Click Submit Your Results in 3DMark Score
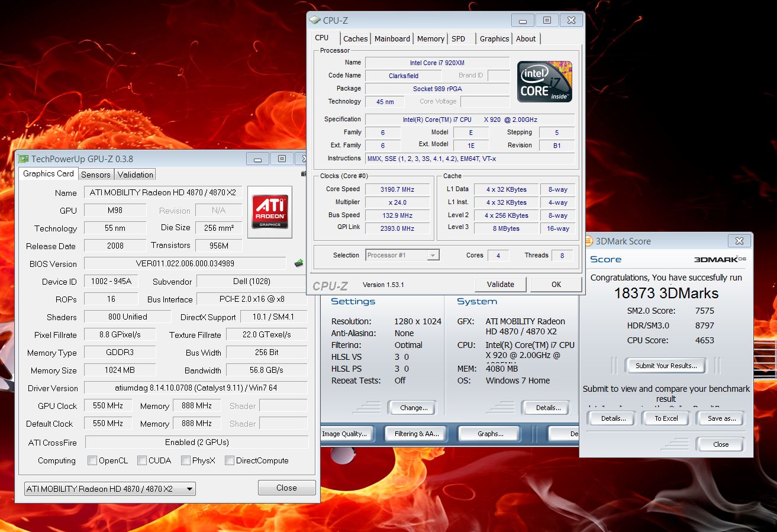This screenshot has width=777, height=532. (x=666, y=366)
